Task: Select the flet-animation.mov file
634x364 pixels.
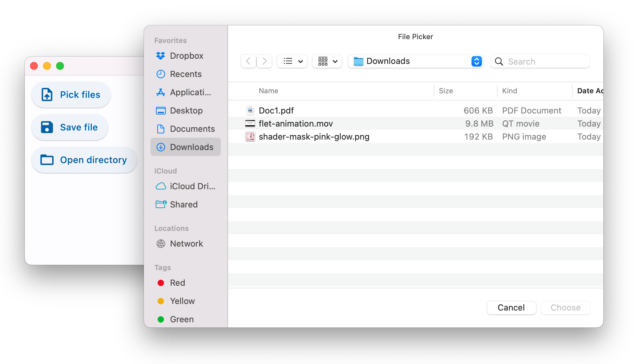Action: (x=296, y=124)
